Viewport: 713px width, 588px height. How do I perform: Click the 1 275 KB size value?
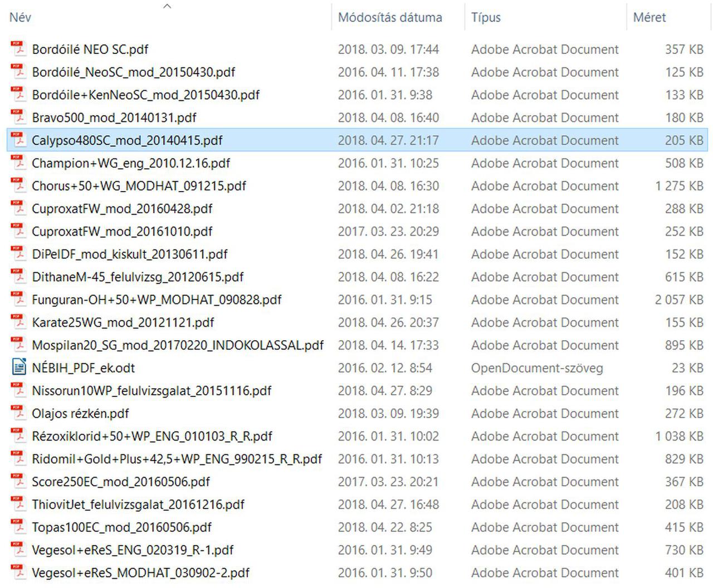pyautogui.click(x=679, y=187)
